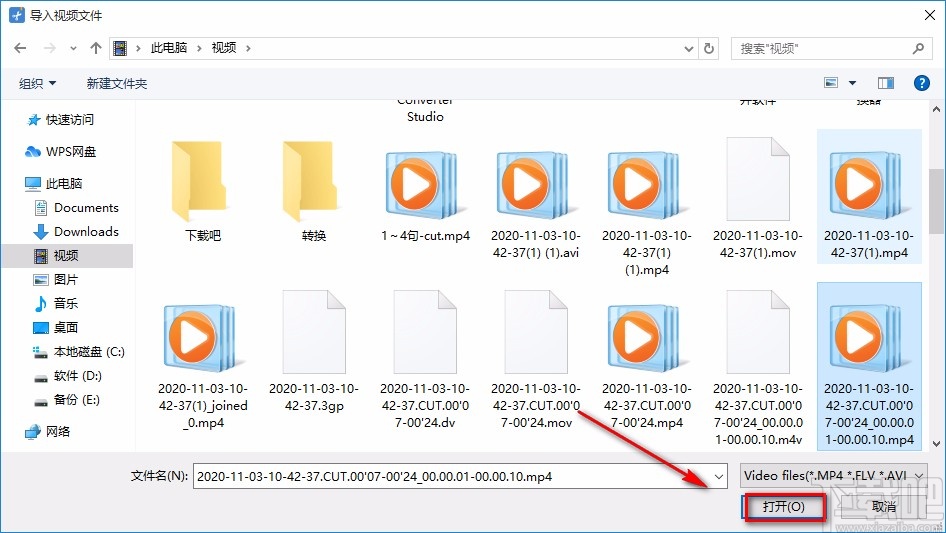This screenshot has width=946, height=533.
Task: Select 2020-11-03-10-42-37(1).mp4 file
Action: coord(869,197)
